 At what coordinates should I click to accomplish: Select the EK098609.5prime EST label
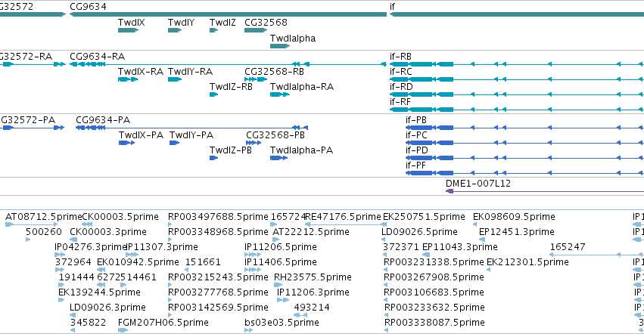pos(514,217)
